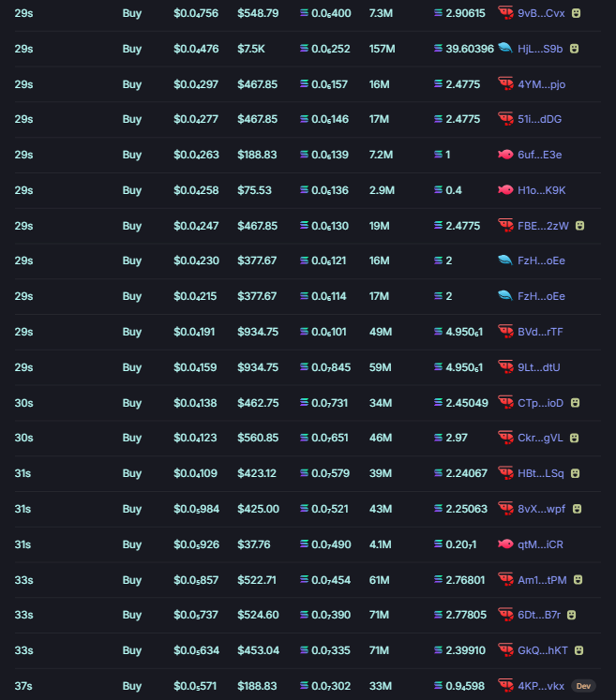Click the smiley badge after Am1...tPM
This screenshot has width=616, height=700.
click(x=578, y=579)
